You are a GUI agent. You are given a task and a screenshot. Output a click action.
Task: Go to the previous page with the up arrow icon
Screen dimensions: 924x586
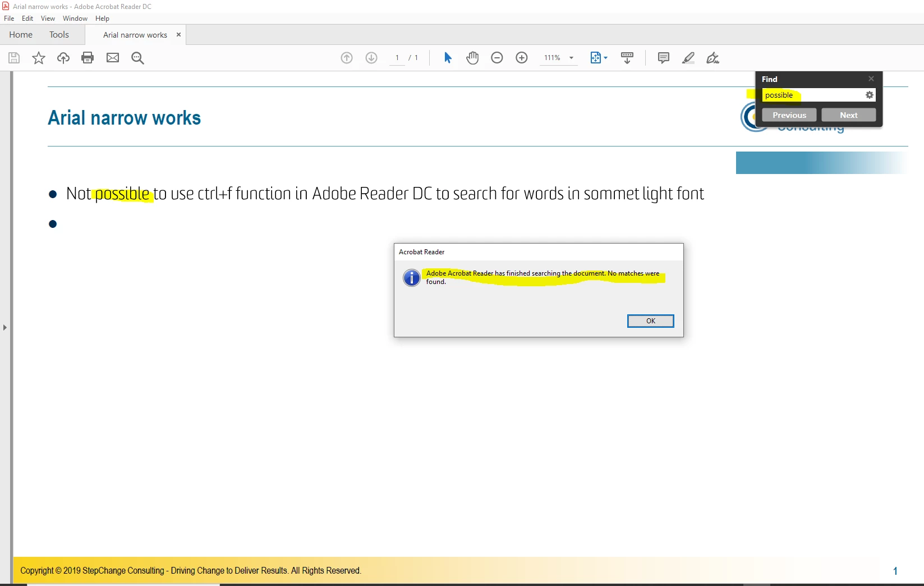(x=347, y=58)
